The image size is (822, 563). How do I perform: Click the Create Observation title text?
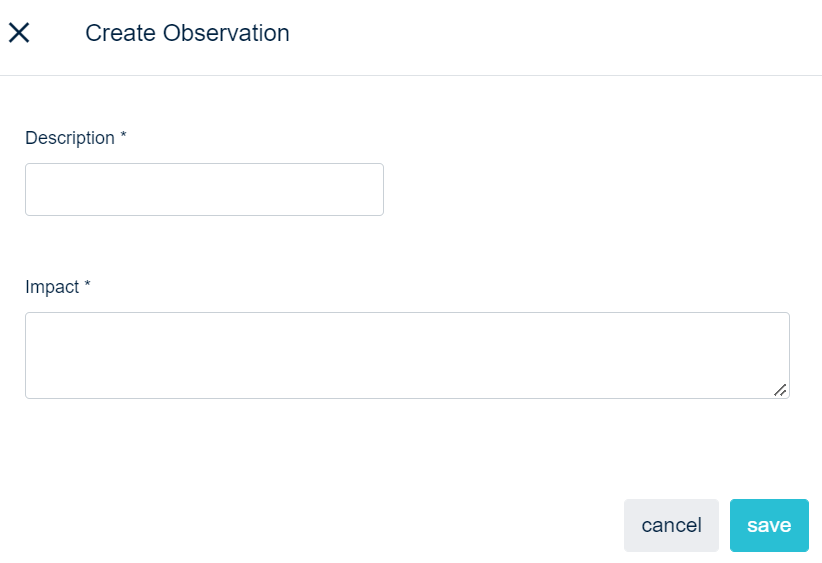187,33
